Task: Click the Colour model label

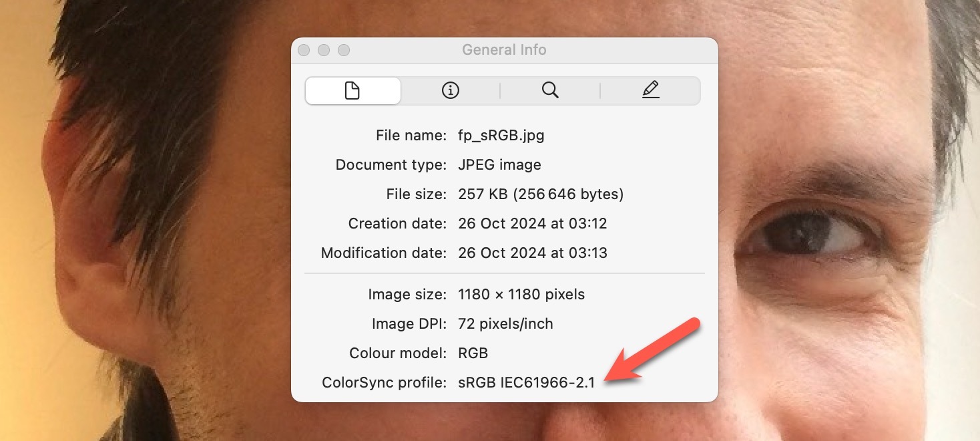Action: 398,353
